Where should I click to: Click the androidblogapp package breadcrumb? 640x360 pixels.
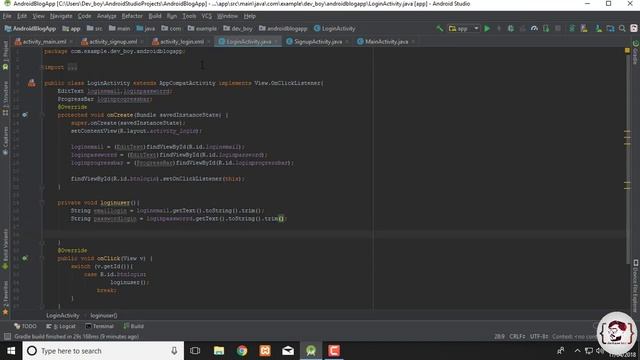[x=283, y=29]
